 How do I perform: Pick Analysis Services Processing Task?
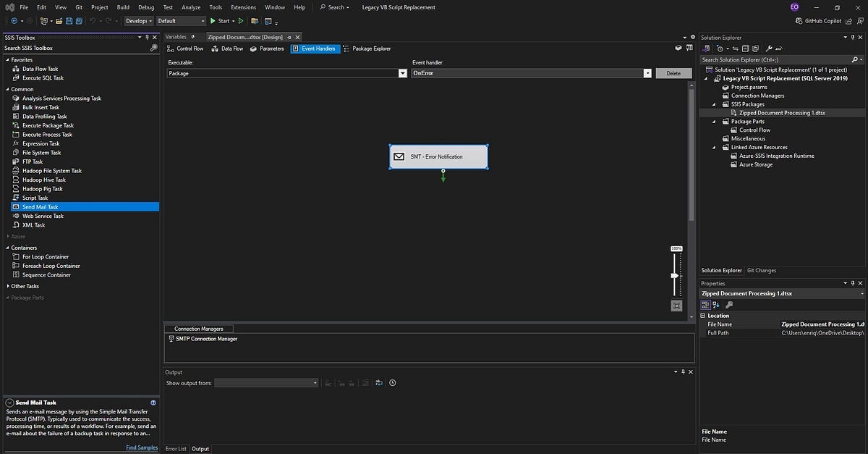click(61, 98)
